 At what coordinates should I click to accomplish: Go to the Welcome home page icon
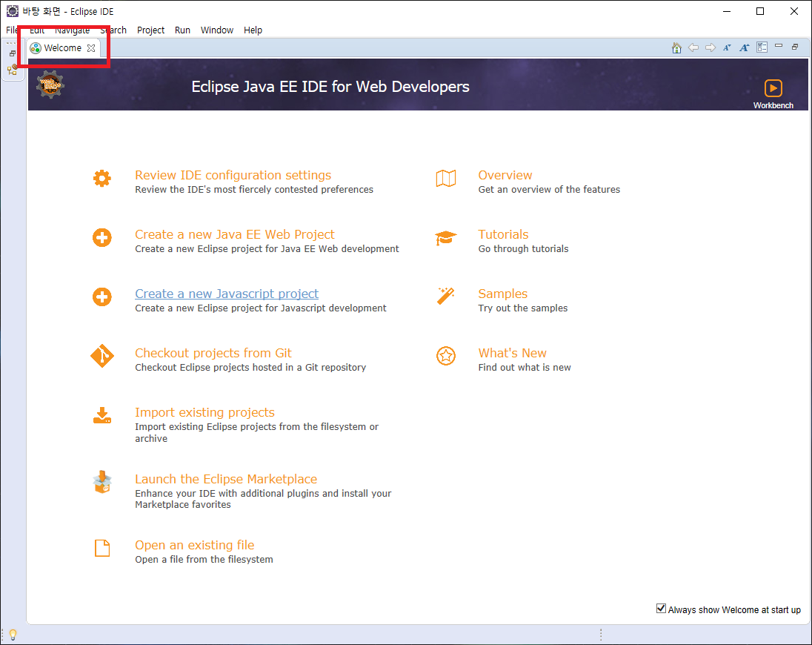(x=676, y=47)
